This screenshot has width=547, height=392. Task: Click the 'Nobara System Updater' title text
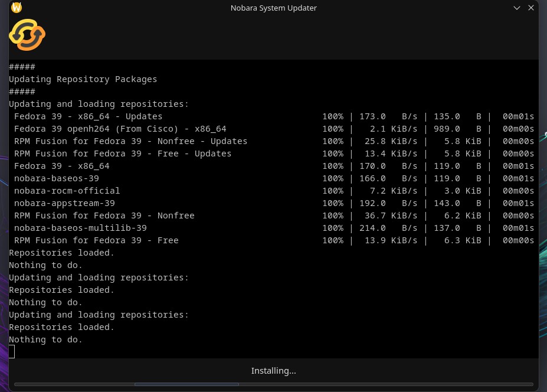point(274,8)
